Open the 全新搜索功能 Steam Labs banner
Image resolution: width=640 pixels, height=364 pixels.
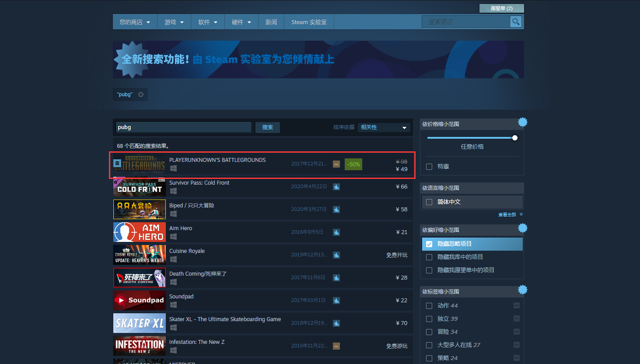tap(318, 59)
